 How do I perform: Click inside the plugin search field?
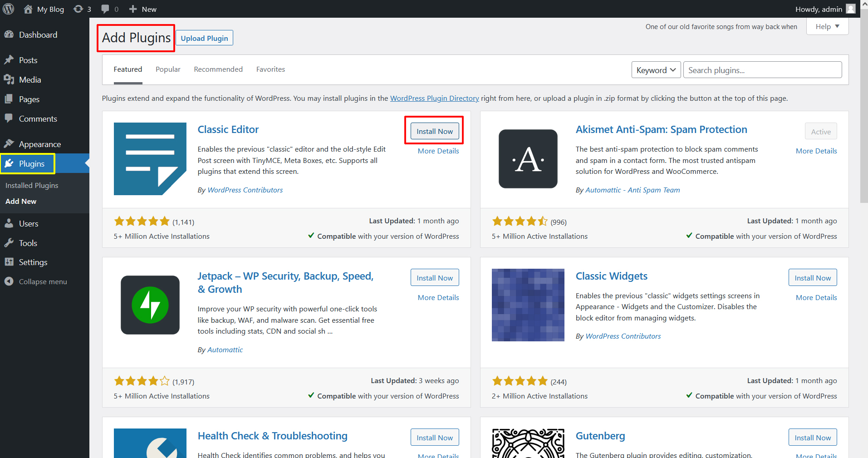pos(762,69)
